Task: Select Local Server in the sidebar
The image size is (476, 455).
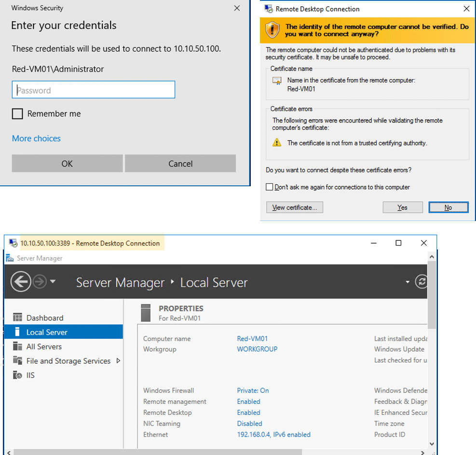Action: [x=64, y=332]
